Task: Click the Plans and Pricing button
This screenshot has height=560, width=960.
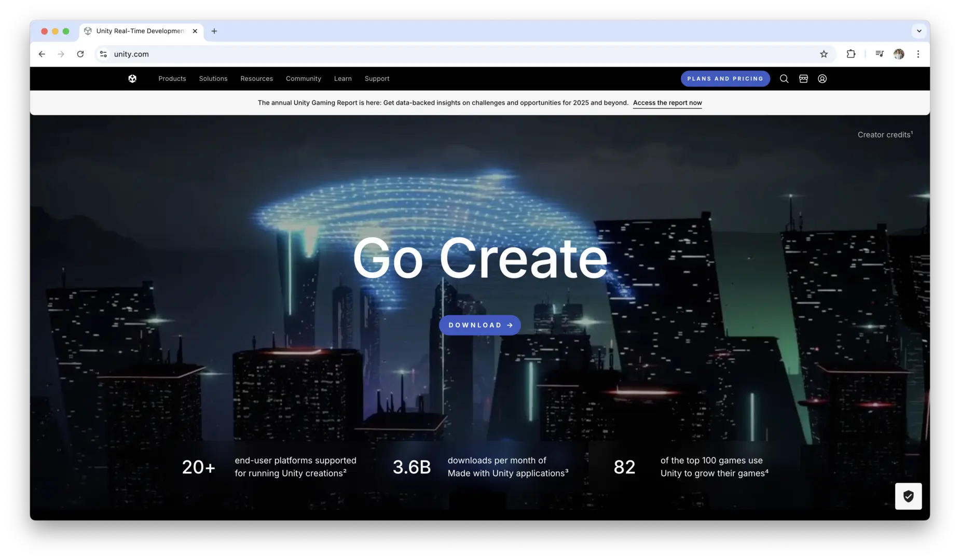Action: tap(725, 79)
